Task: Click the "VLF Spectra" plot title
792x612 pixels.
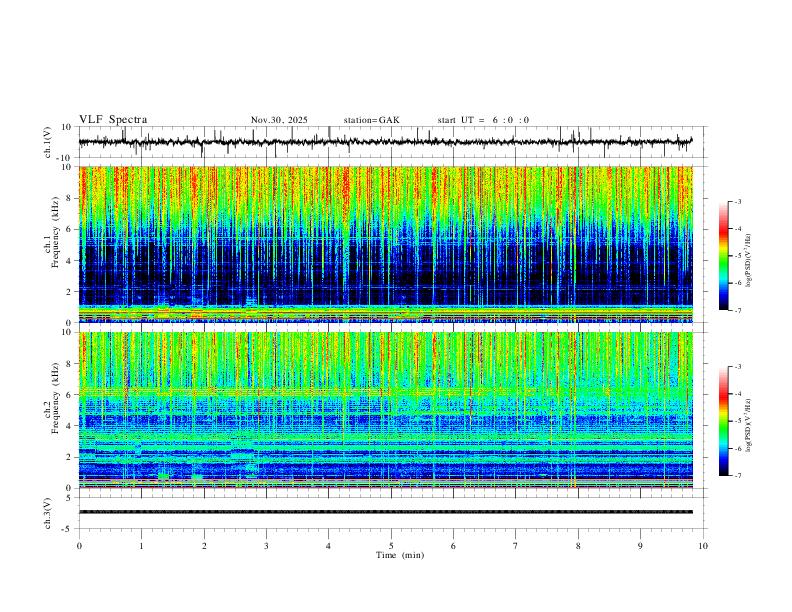Action: 113,120
